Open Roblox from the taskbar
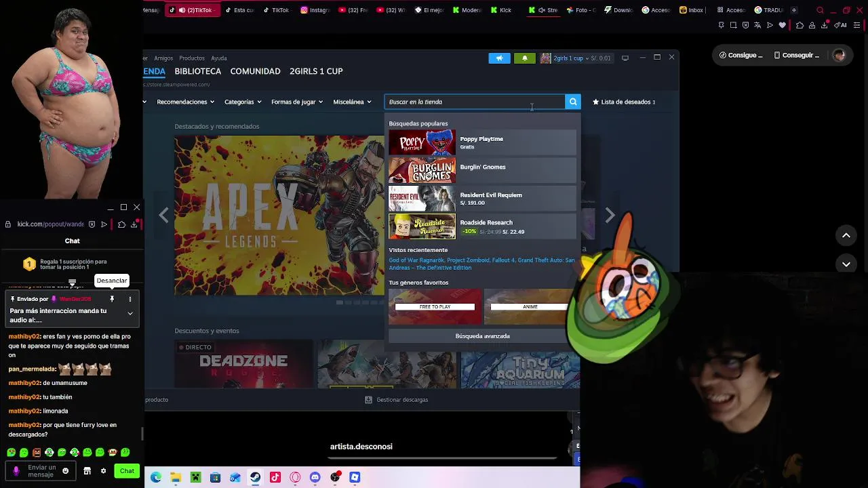The width and height of the screenshot is (868, 488). click(x=355, y=477)
